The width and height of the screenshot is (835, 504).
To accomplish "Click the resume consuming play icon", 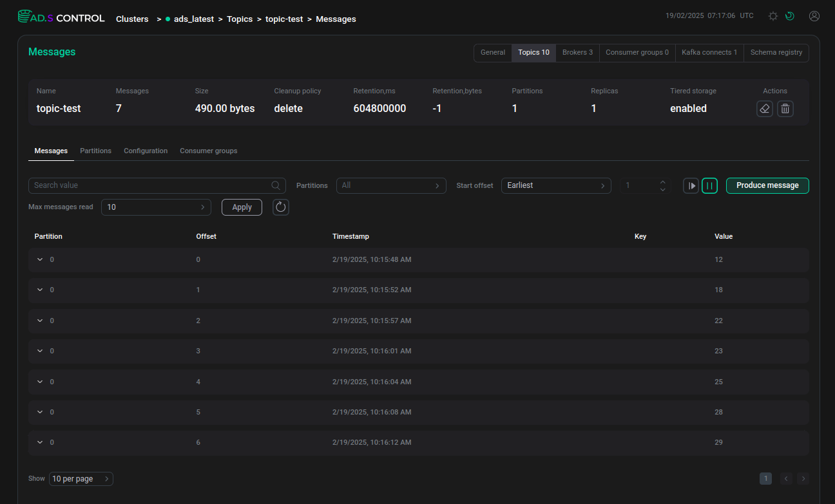I will pyautogui.click(x=691, y=185).
